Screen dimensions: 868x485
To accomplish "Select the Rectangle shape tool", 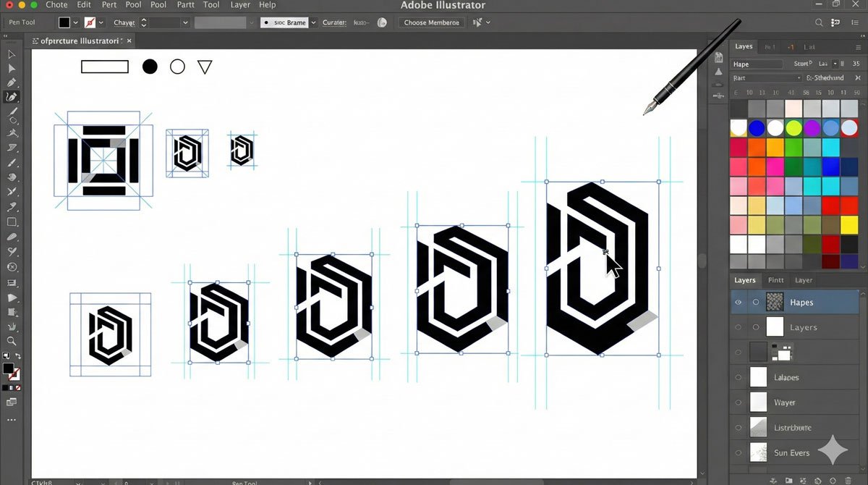I will click(12, 222).
